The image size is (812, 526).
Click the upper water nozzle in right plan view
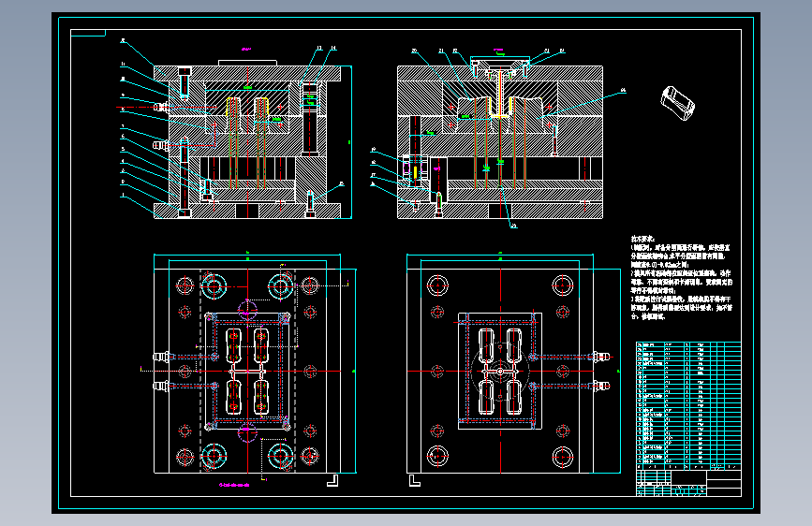[601, 357]
